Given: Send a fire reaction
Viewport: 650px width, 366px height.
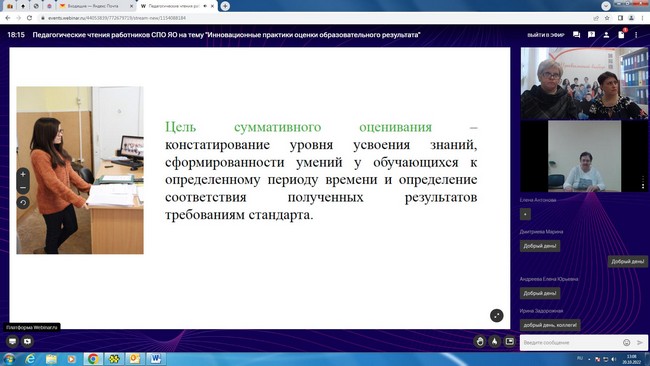Looking at the screenshot, I should click(x=495, y=341).
